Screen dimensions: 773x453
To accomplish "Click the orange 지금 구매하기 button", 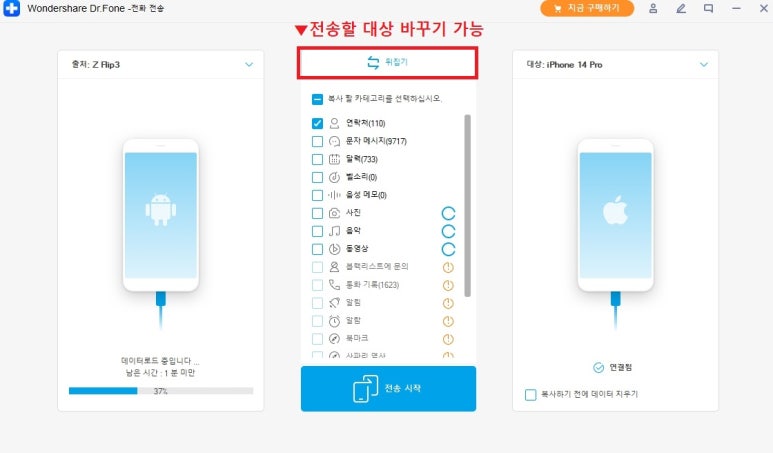I will [587, 8].
